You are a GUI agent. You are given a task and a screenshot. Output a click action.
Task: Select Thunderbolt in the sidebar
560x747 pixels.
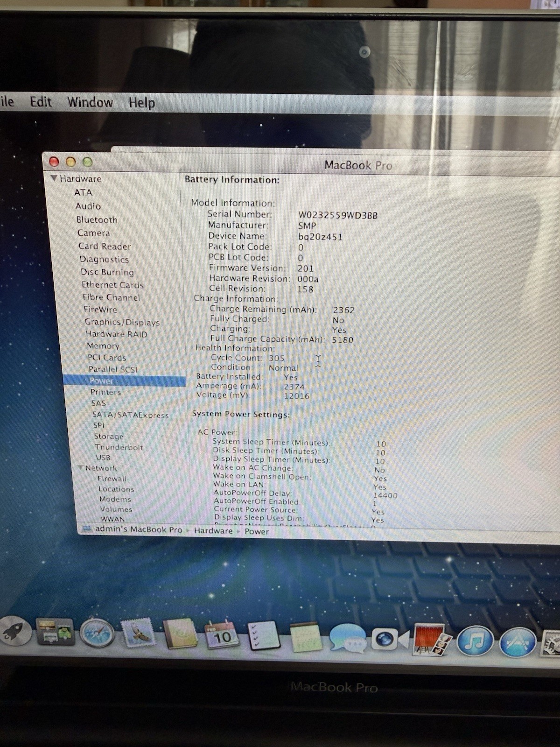[119, 447]
